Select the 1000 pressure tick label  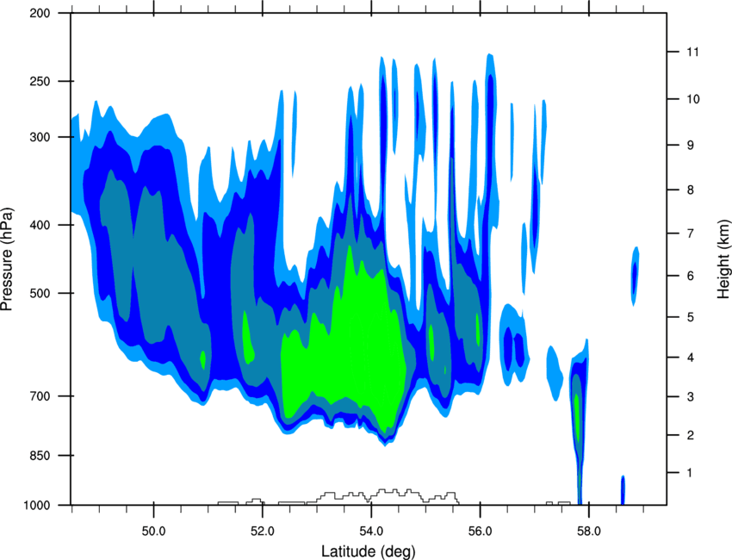coord(36,506)
